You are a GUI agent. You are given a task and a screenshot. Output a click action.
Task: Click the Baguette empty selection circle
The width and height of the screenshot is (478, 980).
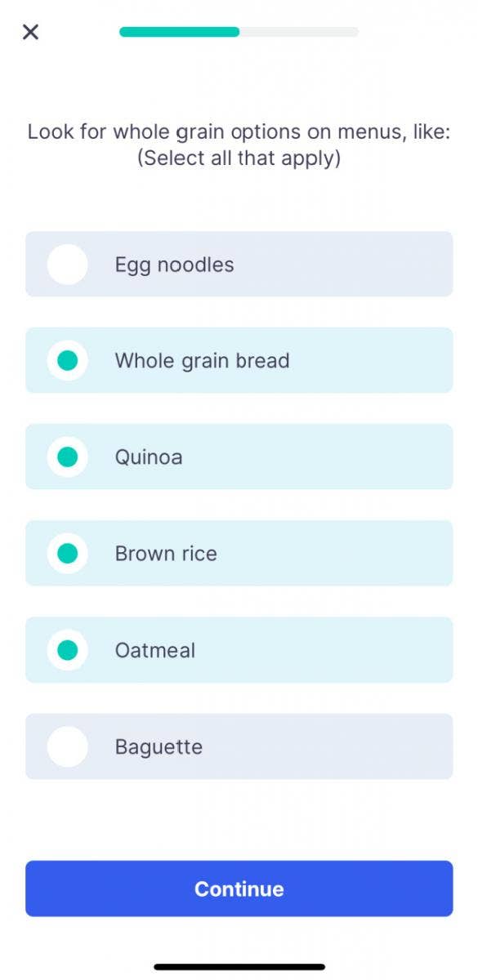(x=67, y=746)
